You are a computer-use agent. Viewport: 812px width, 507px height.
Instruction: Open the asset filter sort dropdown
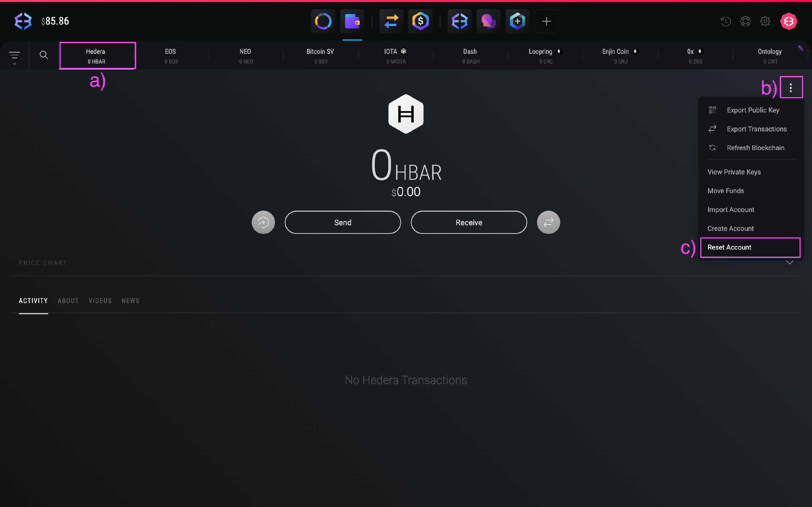pyautogui.click(x=14, y=56)
